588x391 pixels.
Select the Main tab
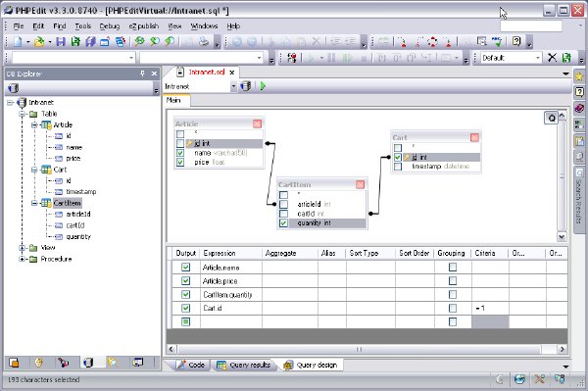[173, 100]
